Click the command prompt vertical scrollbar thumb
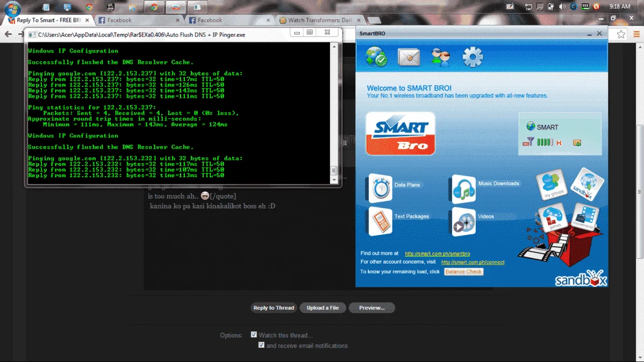 coord(334,170)
